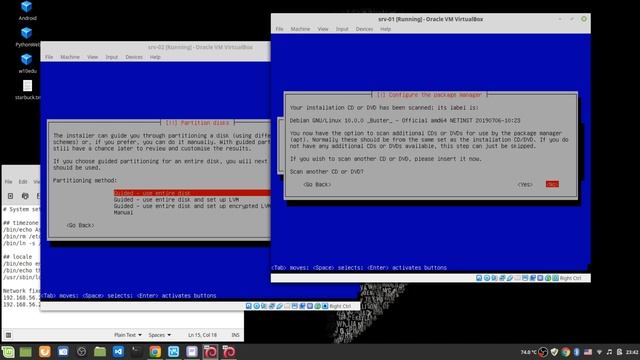Image resolution: width=640 pixels, height=360 pixels.
Task: Open View menu in srv-02 window
Action: (x=92, y=57)
